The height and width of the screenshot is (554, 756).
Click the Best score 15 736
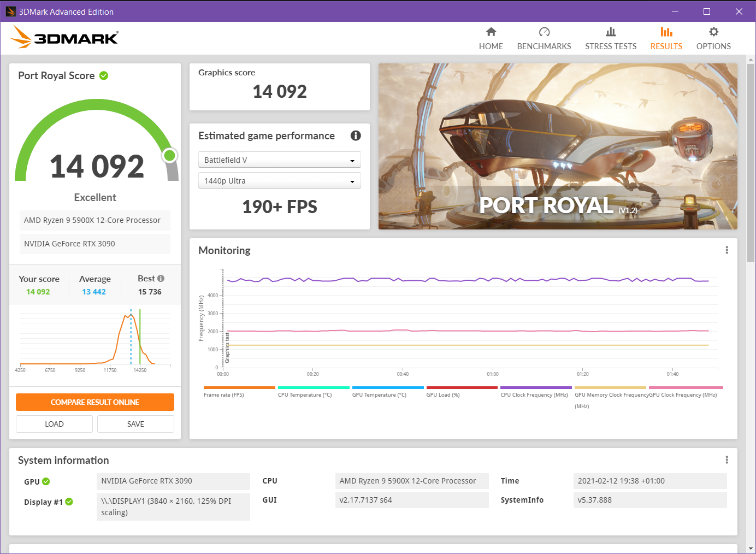coord(150,292)
